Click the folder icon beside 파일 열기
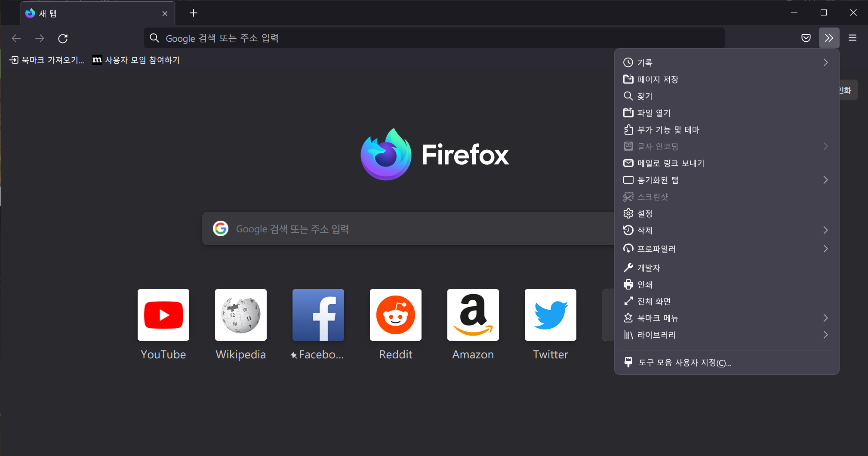The height and width of the screenshot is (456, 868). 628,113
